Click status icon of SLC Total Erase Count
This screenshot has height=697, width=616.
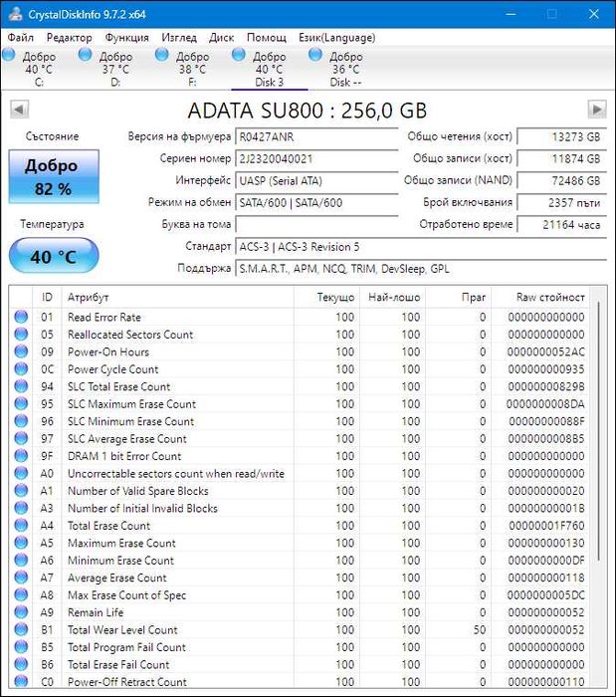pos(21,386)
